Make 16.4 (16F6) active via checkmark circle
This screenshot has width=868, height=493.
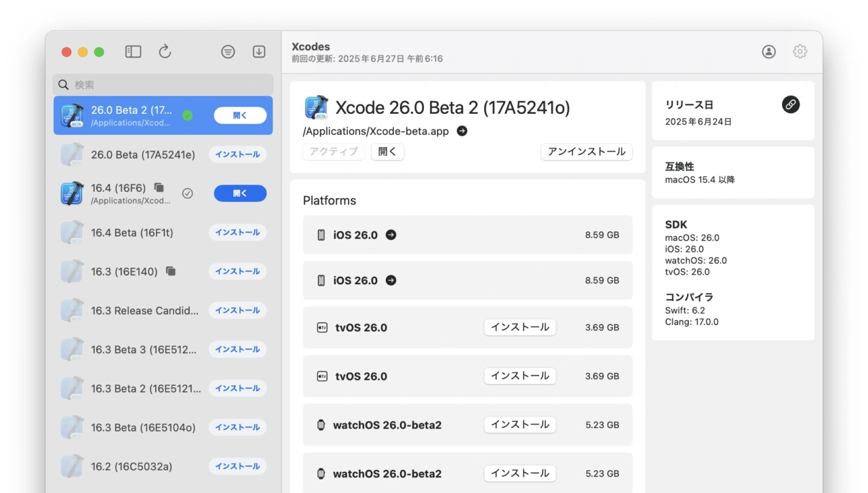point(188,193)
